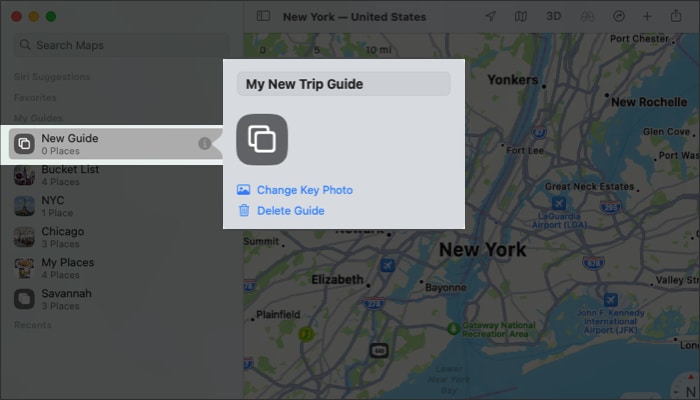Click the Summit map label
Image resolution: width=700 pixels, height=400 pixels.
tap(261, 242)
